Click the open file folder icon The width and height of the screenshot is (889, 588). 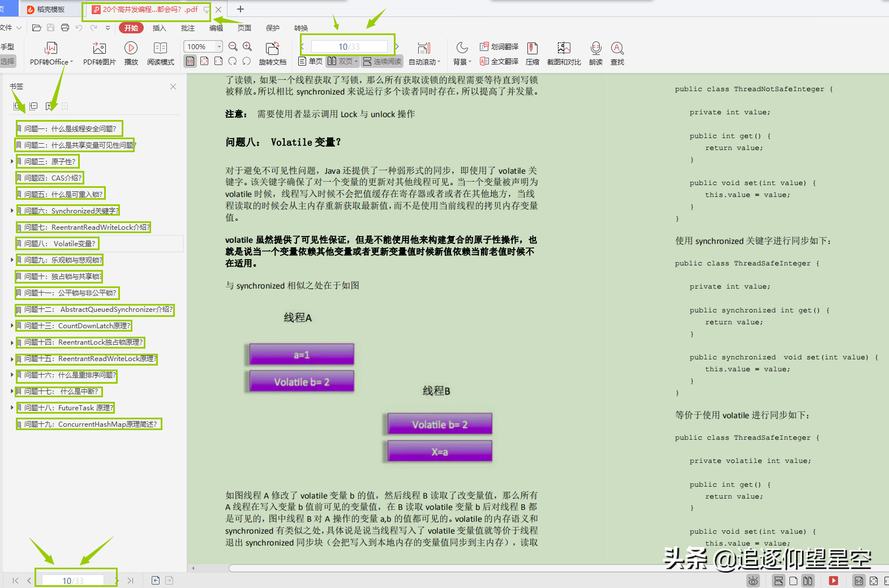pyautogui.click(x=37, y=28)
